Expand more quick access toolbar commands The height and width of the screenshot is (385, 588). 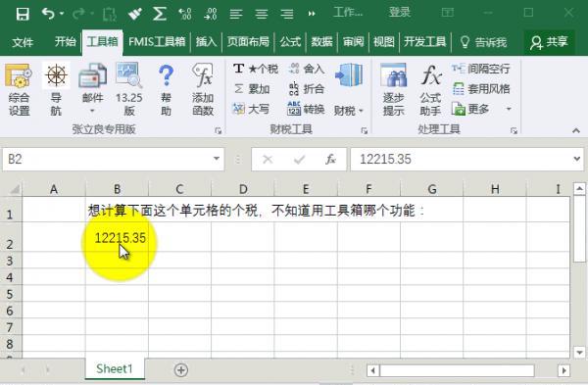312,14
